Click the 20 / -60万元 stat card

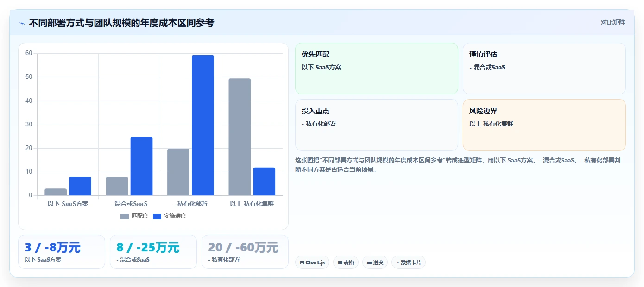245,252
